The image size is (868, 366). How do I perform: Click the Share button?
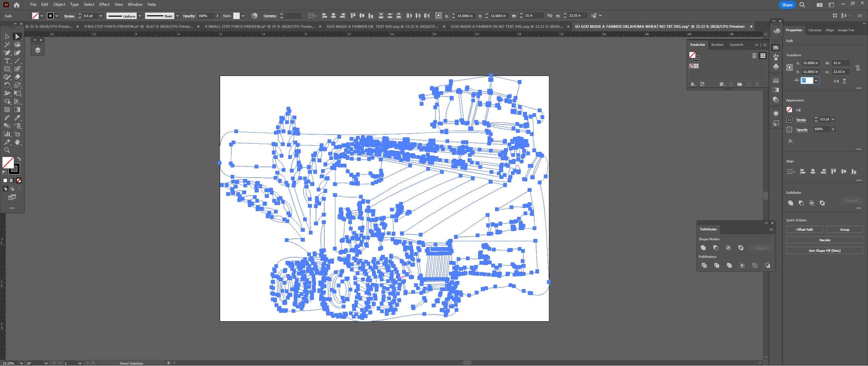(787, 5)
